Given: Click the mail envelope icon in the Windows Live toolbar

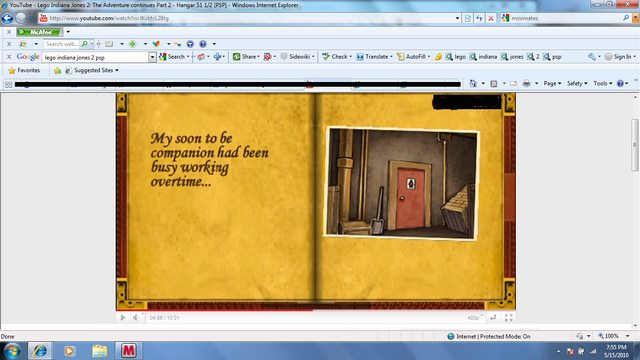Looking at the screenshot, I should click(x=109, y=44).
